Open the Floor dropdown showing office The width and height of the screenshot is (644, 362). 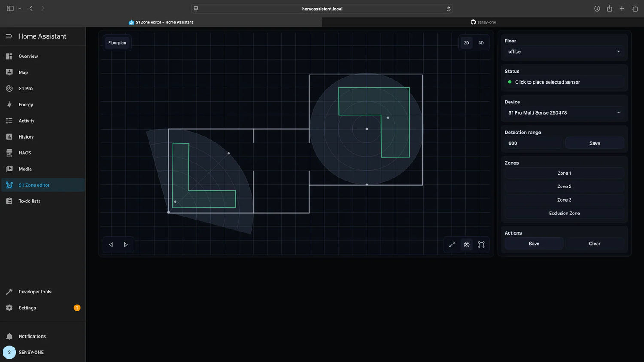564,51
